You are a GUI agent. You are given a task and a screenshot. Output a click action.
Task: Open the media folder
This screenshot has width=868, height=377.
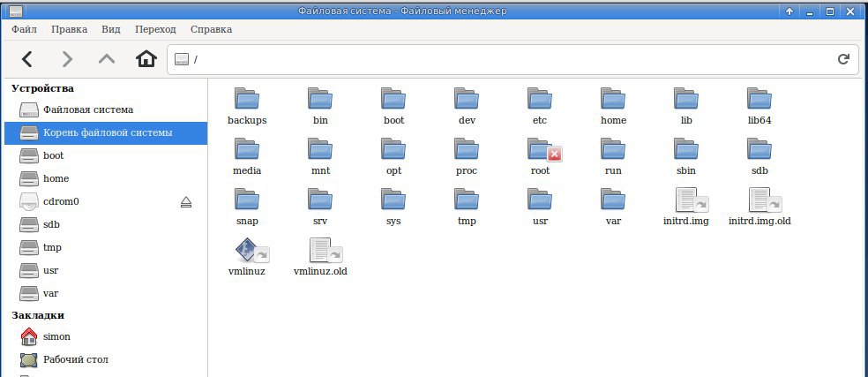(x=247, y=156)
